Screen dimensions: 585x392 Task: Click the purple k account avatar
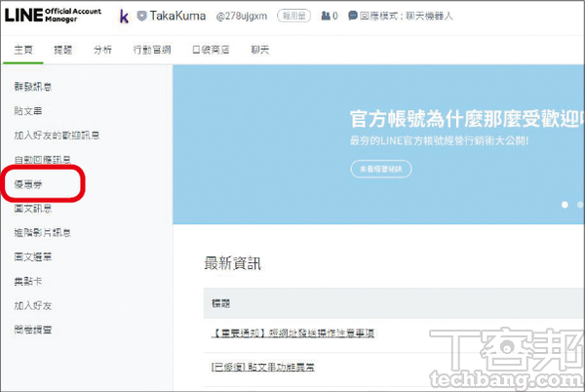click(x=124, y=17)
